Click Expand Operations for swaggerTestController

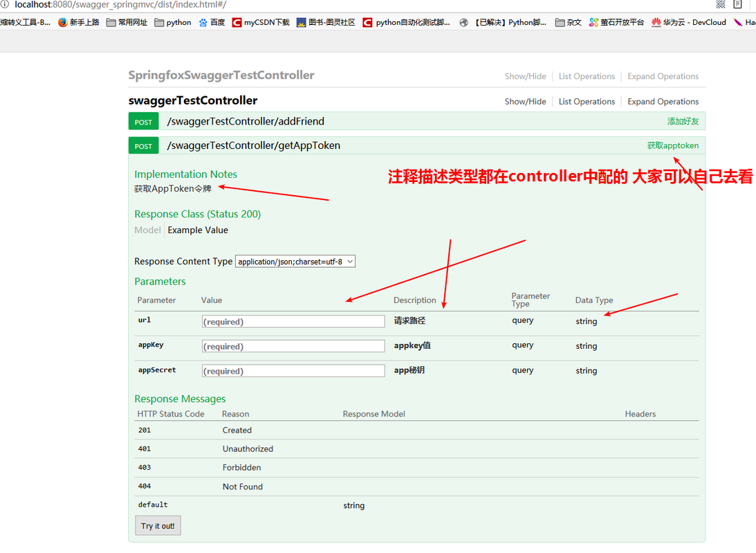click(x=663, y=101)
